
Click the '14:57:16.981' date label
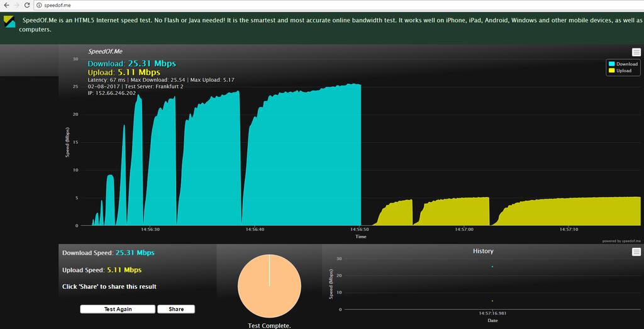(492, 313)
